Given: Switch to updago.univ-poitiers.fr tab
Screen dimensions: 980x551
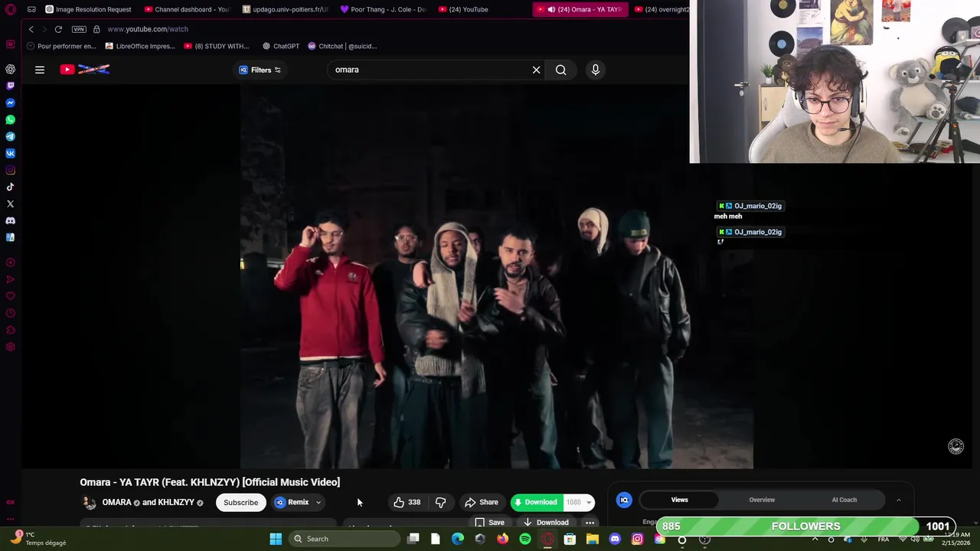Looking at the screenshot, I should 286,9.
